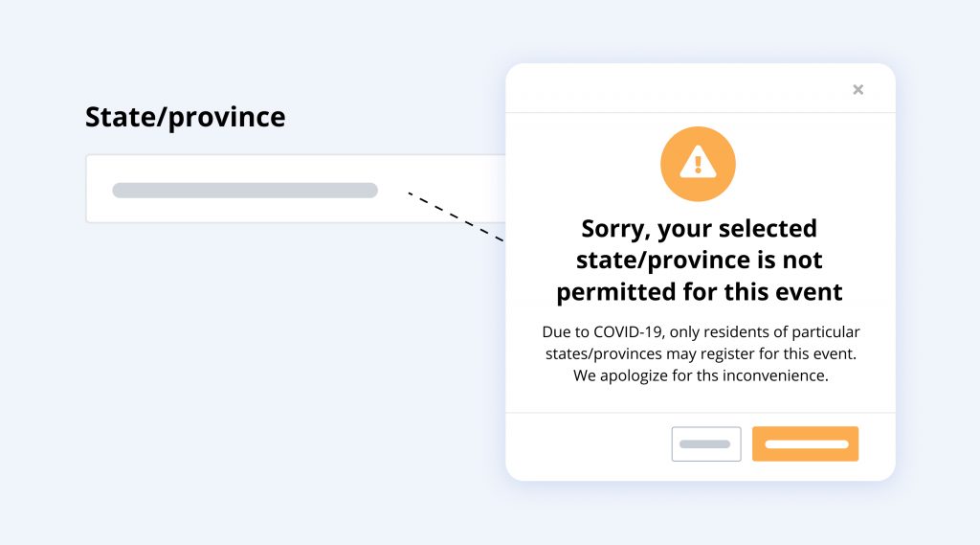
Task: Click the "Due to COVID-19" text line
Action: click(701, 332)
